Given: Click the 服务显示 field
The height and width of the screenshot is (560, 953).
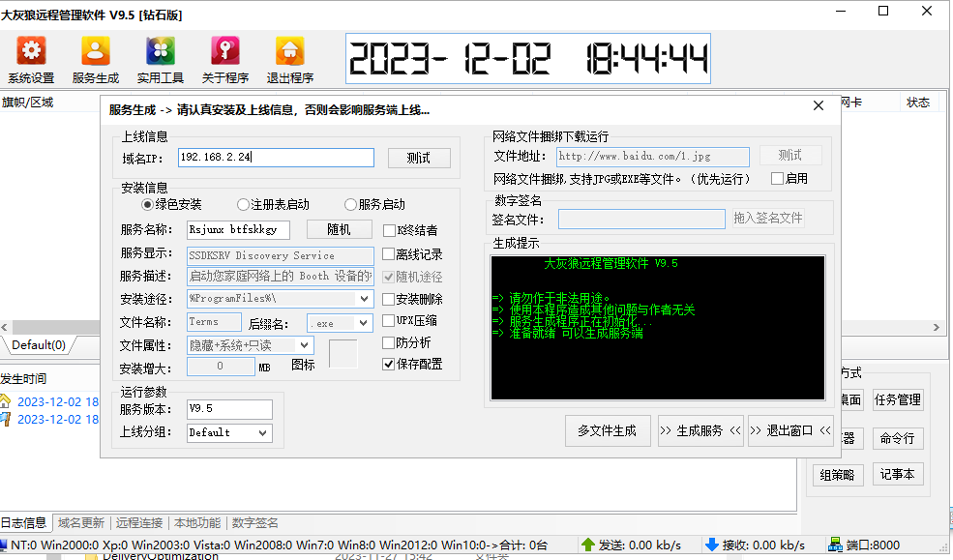Looking at the screenshot, I should click(x=281, y=255).
